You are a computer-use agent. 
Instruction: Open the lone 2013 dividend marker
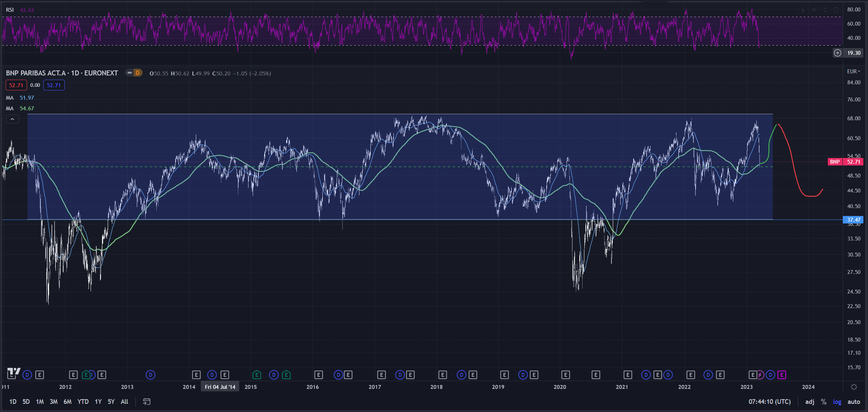pyautogui.click(x=150, y=375)
